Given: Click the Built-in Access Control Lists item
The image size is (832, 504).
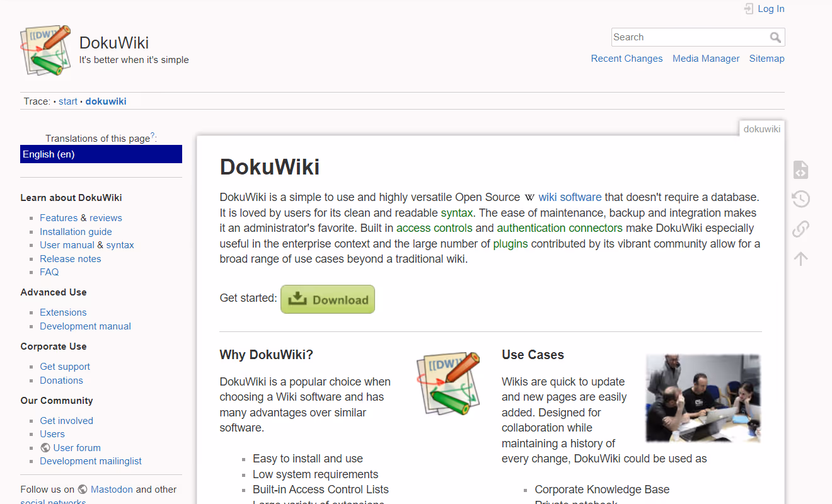Looking at the screenshot, I should tap(321, 490).
